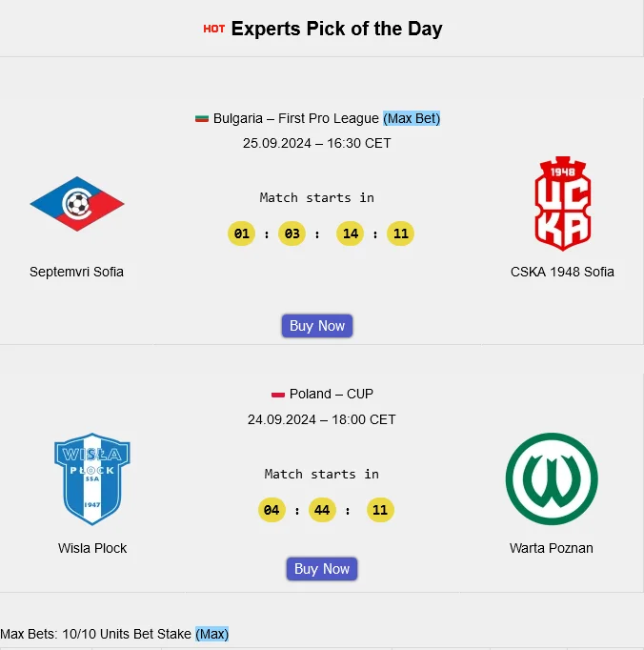Click the Poland – CUP league label
644x650 pixels.
pos(332,395)
